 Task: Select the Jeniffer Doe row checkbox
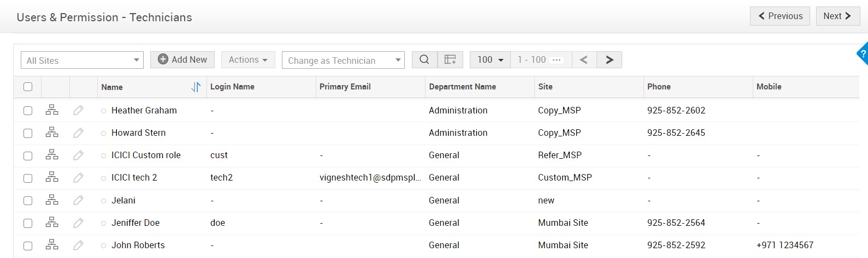(28, 223)
